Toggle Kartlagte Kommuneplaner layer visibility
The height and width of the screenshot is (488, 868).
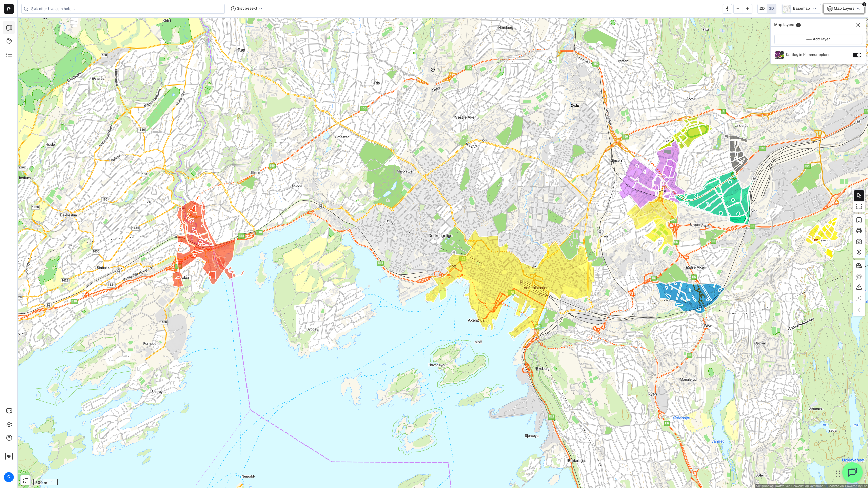tap(857, 55)
